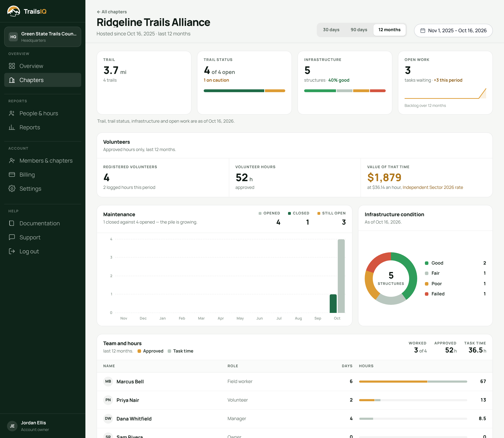The image size is (504, 438).
Task: Open Billing via the card icon
Action: point(12,174)
